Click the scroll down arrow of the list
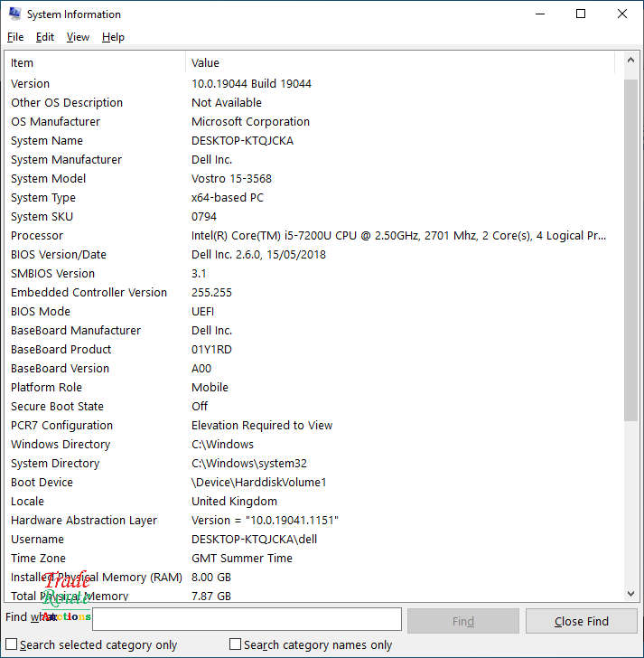The image size is (644, 658). tap(630, 593)
